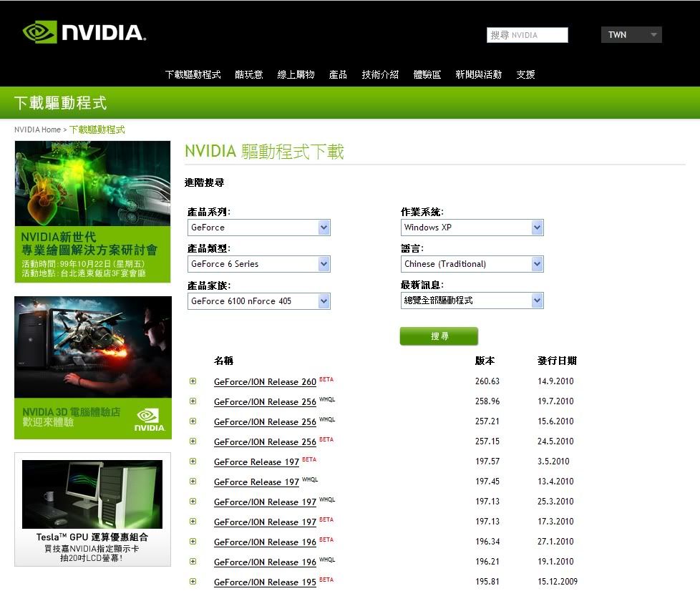Open the 產品類型 GeForce 6 Series dropdown

pos(258,264)
